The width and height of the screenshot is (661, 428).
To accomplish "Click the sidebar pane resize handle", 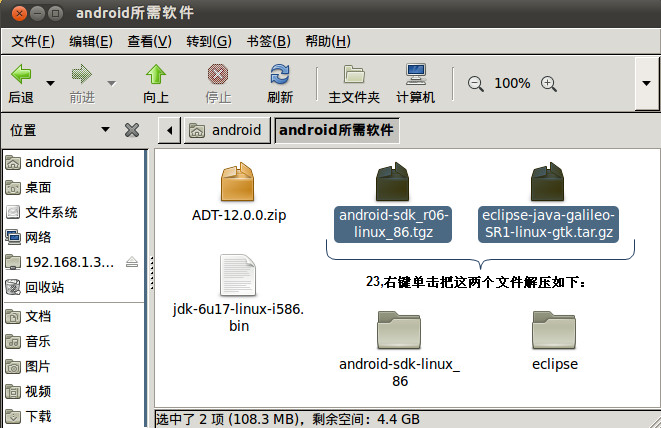I will 151,274.
